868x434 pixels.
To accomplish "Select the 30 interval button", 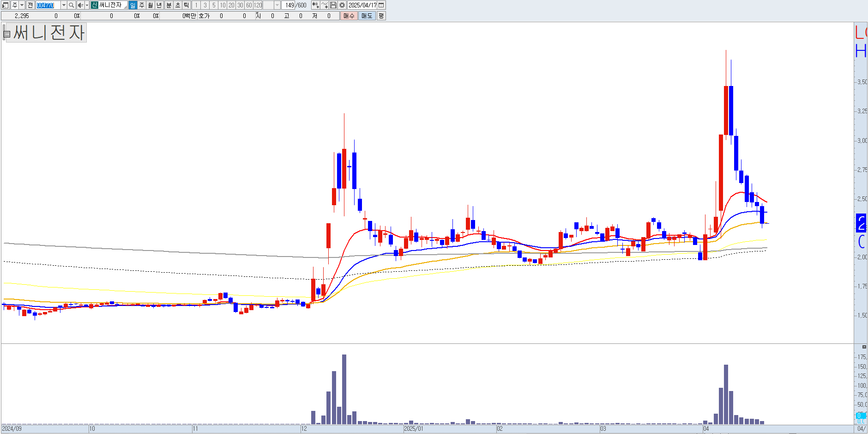I will [x=240, y=5].
